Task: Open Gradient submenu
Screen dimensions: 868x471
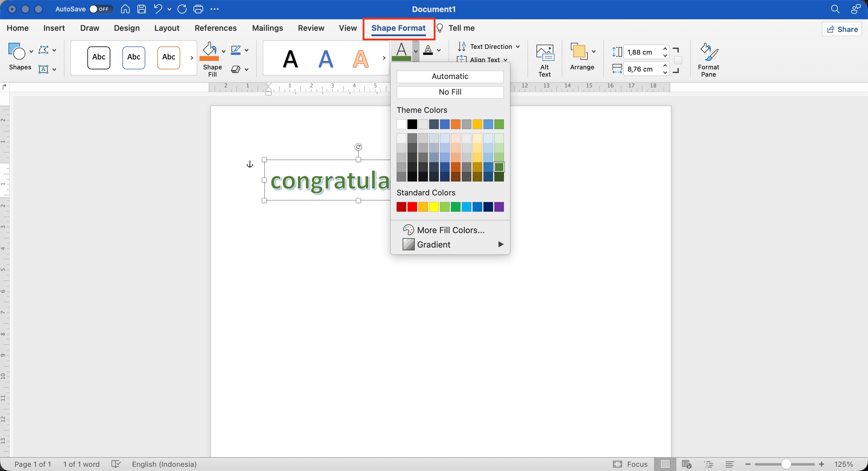Action: click(x=450, y=244)
